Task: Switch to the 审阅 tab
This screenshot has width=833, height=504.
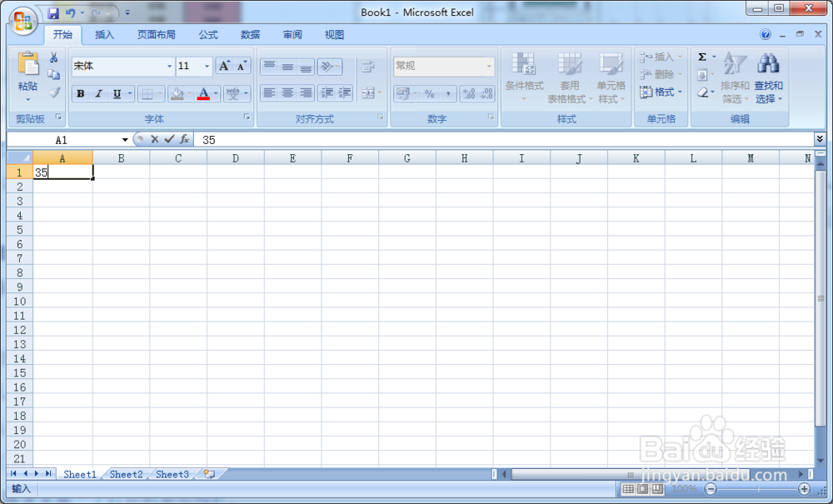Action: [292, 34]
